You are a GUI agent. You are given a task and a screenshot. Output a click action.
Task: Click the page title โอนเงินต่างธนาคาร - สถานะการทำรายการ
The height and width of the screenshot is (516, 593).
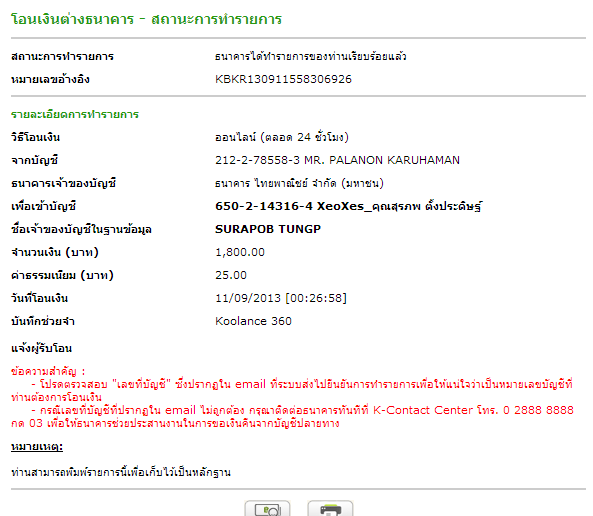[x=146, y=19]
